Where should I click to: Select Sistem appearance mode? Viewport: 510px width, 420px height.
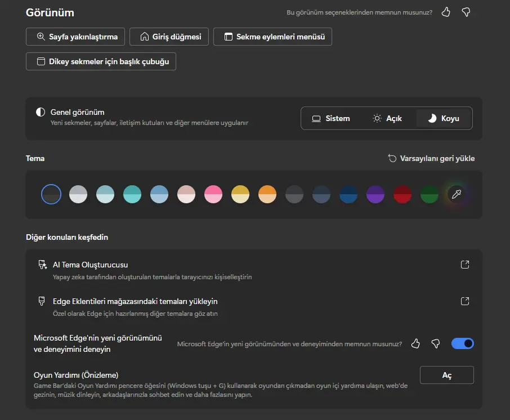coord(331,118)
